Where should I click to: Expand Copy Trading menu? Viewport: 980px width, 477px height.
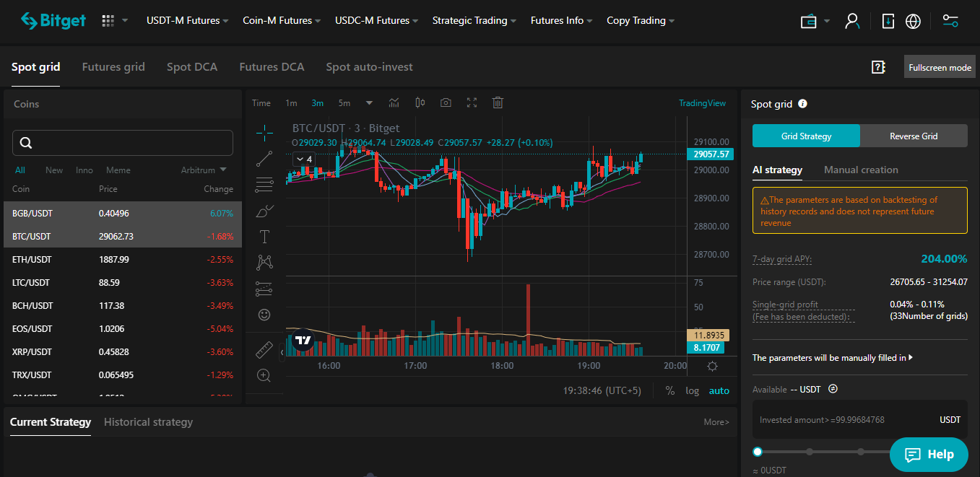[641, 20]
